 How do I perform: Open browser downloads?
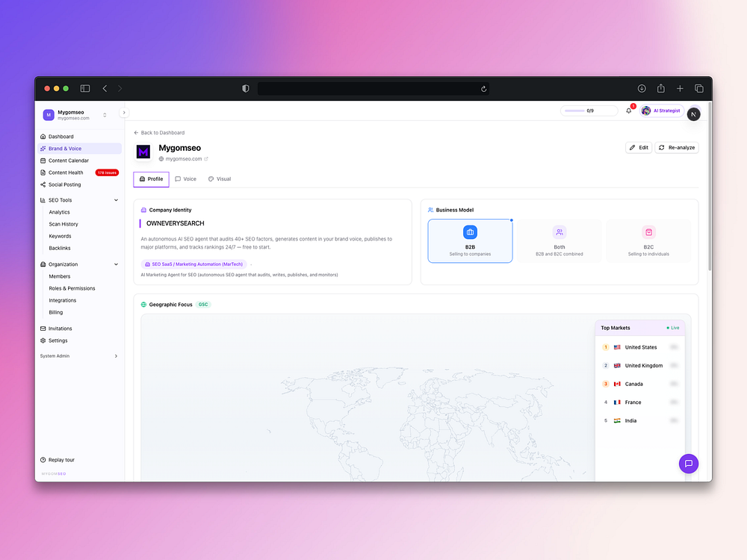click(x=642, y=89)
